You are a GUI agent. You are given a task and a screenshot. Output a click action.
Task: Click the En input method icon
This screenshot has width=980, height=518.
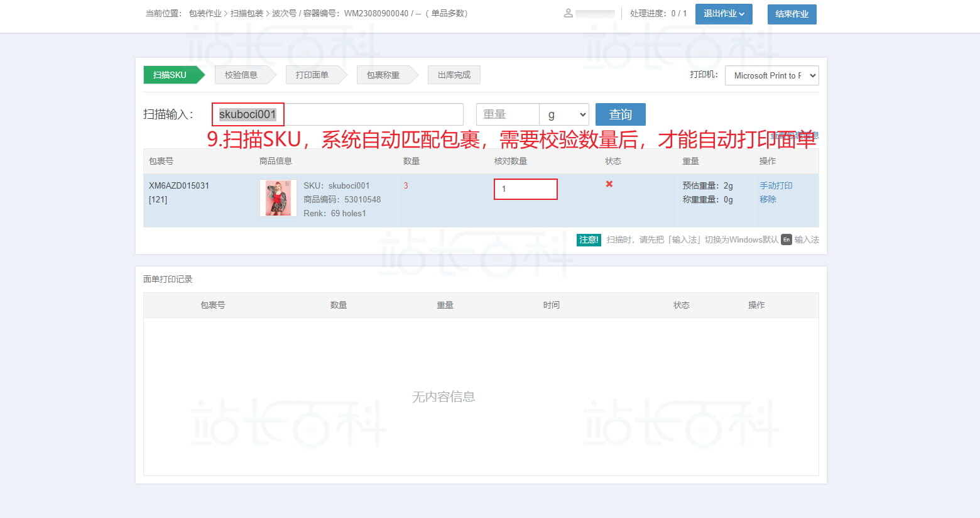pyautogui.click(x=786, y=240)
